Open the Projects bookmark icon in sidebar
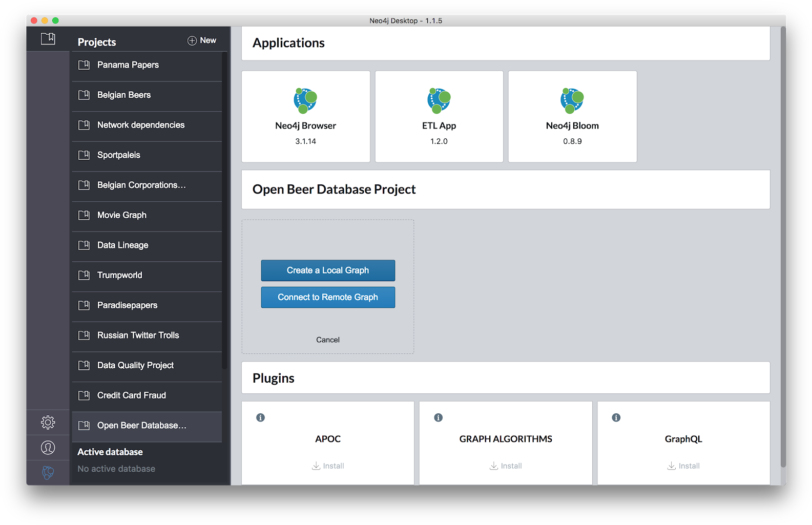Image resolution: width=812 pixels, height=525 pixels. click(x=48, y=38)
